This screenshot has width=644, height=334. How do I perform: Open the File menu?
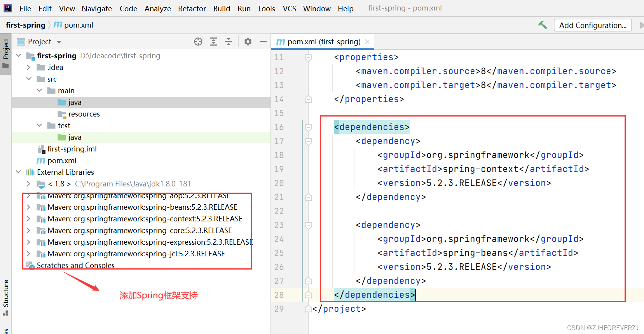pyautogui.click(x=25, y=9)
